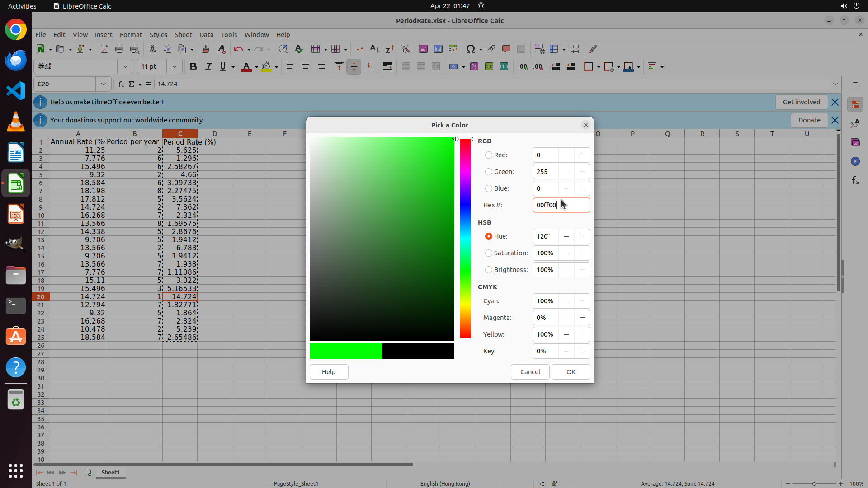Click the vertical hue slider bar

pyautogui.click(x=465, y=239)
